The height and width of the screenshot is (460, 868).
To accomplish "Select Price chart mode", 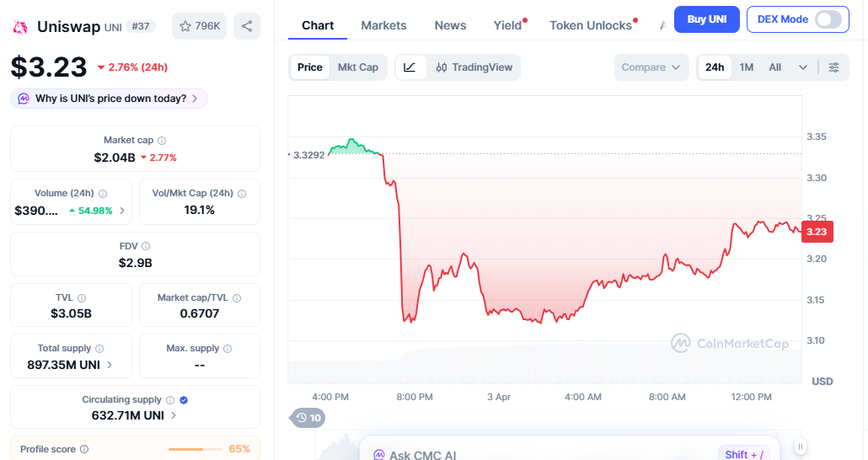I will (x=309, y=67).
